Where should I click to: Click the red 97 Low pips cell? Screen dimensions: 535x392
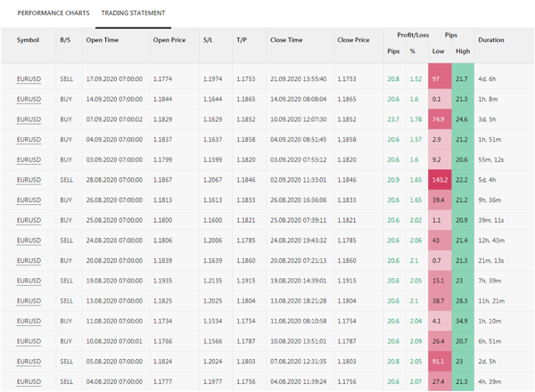(x=437, y=79)
